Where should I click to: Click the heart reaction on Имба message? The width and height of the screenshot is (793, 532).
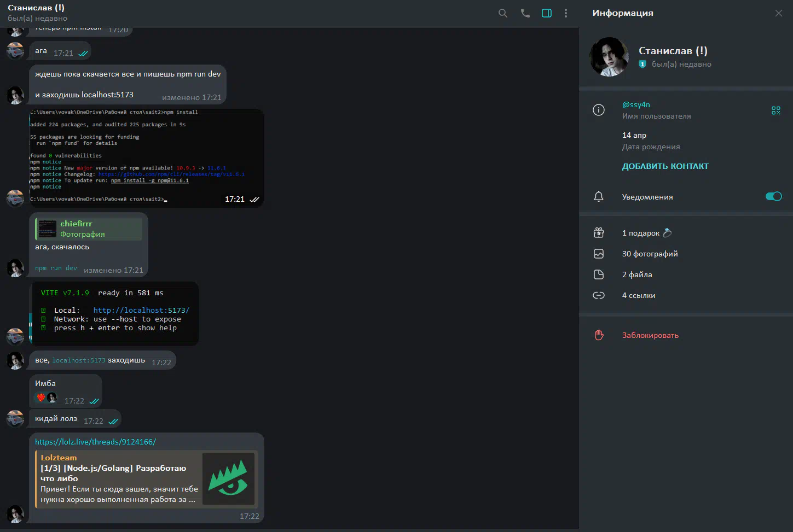coord(41,397)
